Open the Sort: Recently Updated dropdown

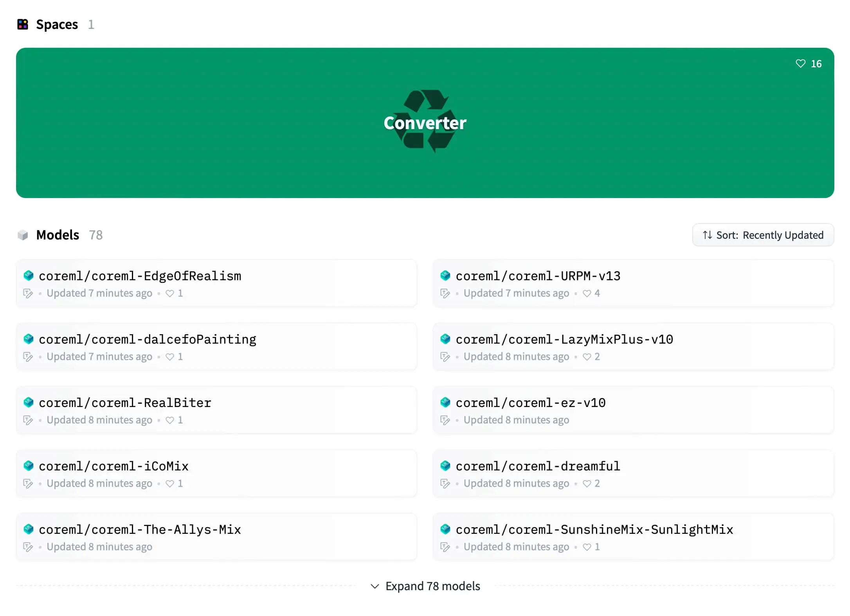[763, 235]
